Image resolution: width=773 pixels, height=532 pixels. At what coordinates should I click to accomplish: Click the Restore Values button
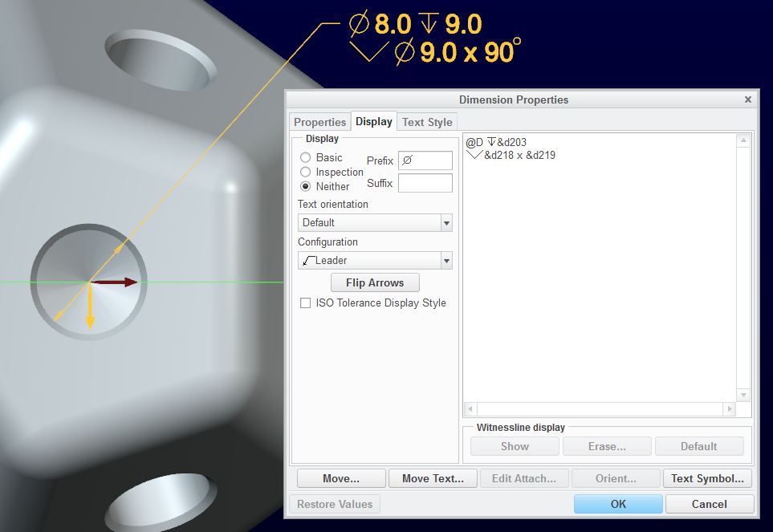[335, 504]
